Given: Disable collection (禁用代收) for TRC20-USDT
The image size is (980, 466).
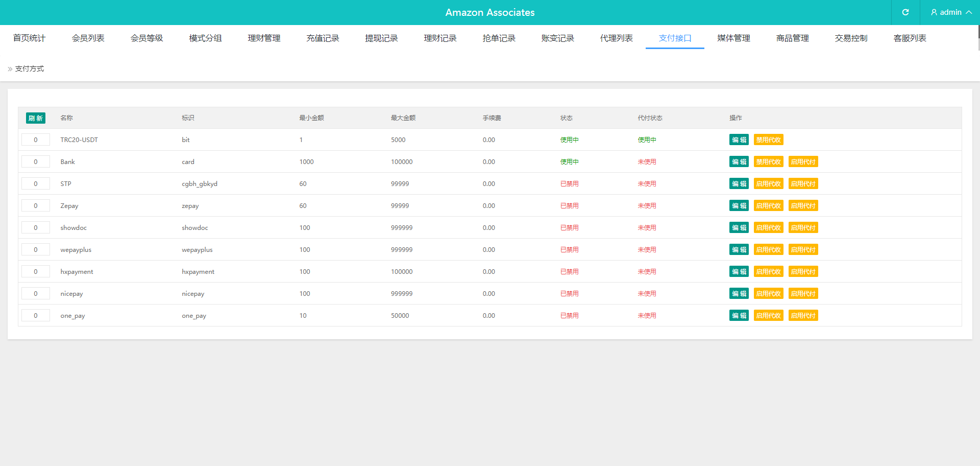Looking at the screenshot, I should [768, 140].
